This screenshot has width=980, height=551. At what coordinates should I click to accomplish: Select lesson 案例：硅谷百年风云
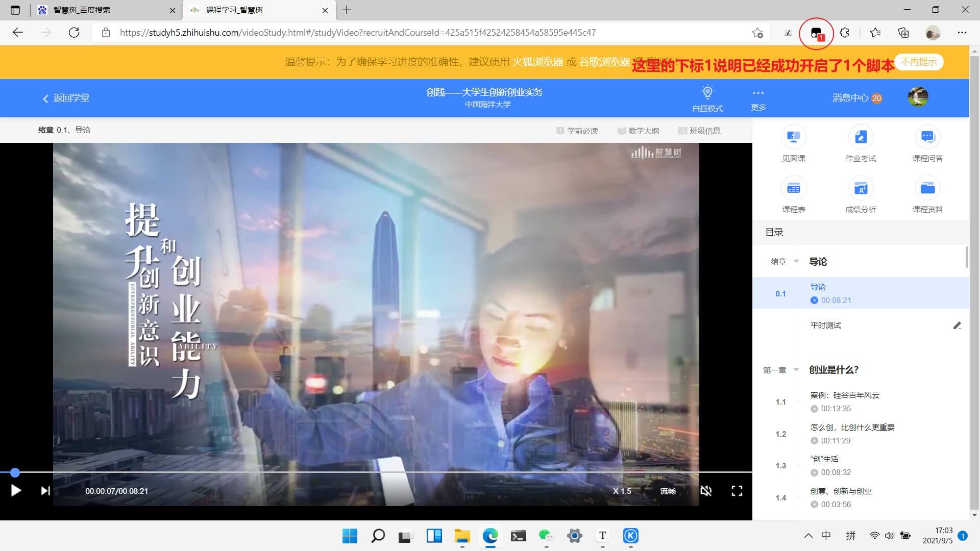pyautogui.click(x=845, y=395)
